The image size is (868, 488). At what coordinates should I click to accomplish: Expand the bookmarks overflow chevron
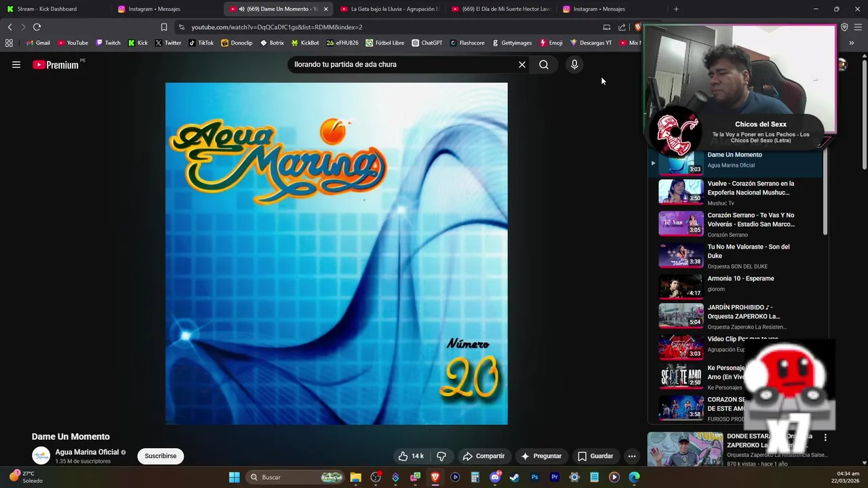(x=852, y=43)
